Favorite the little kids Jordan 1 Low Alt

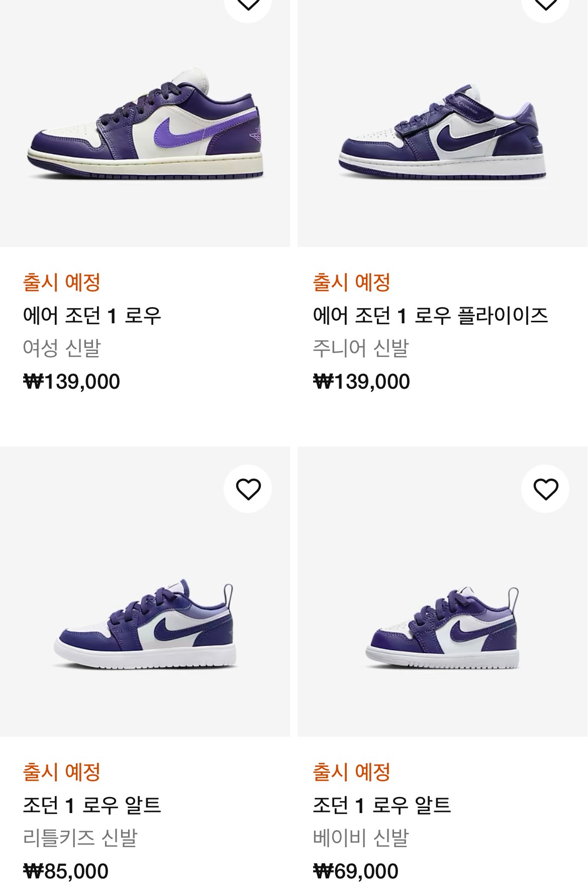(248, 489)
